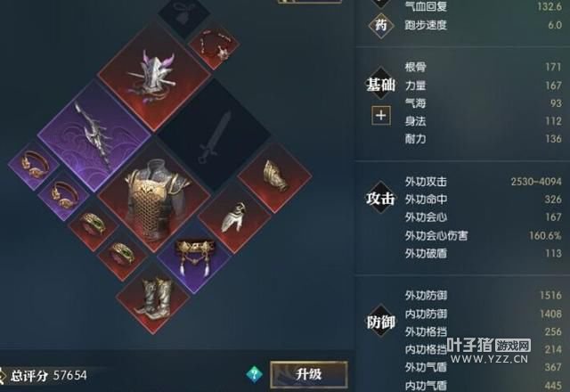Image resolution: width=570 pixels, height=392 pixels.
Task: Select the upper green gem ring slot
Action: click(x=94, y=226)
